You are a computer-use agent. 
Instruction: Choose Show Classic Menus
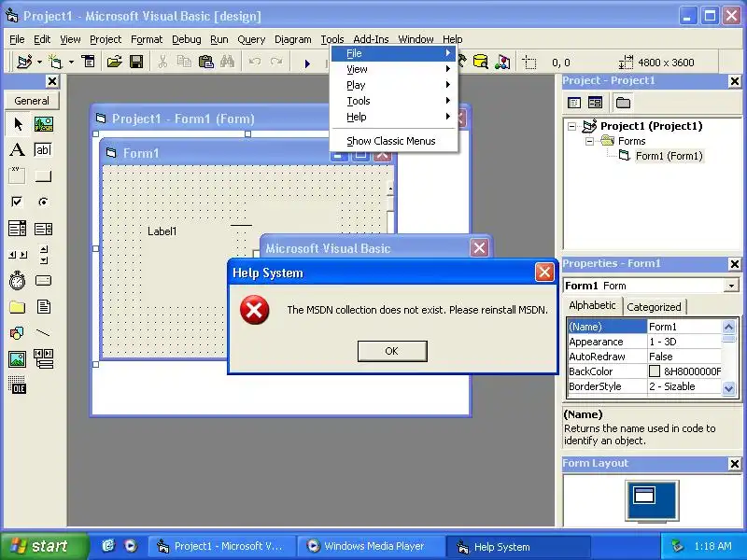click(x=394, y=141)
